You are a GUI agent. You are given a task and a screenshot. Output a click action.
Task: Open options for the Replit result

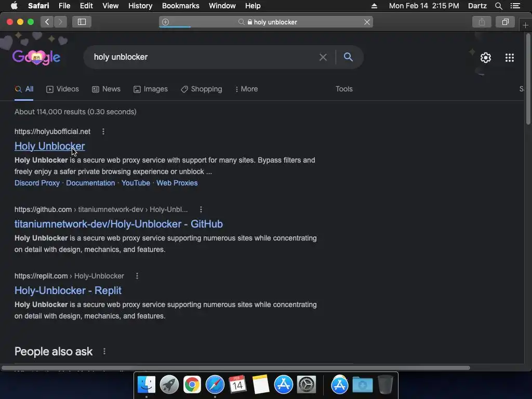tap(137, 276)
